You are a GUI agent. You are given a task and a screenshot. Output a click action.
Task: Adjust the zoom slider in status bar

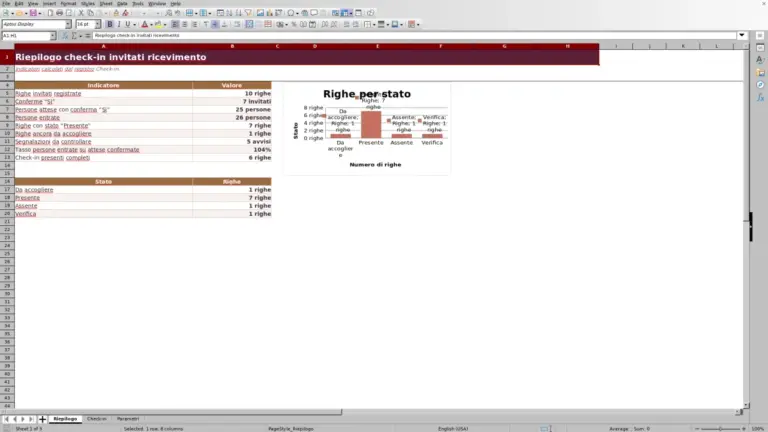[x=720, y=429]
